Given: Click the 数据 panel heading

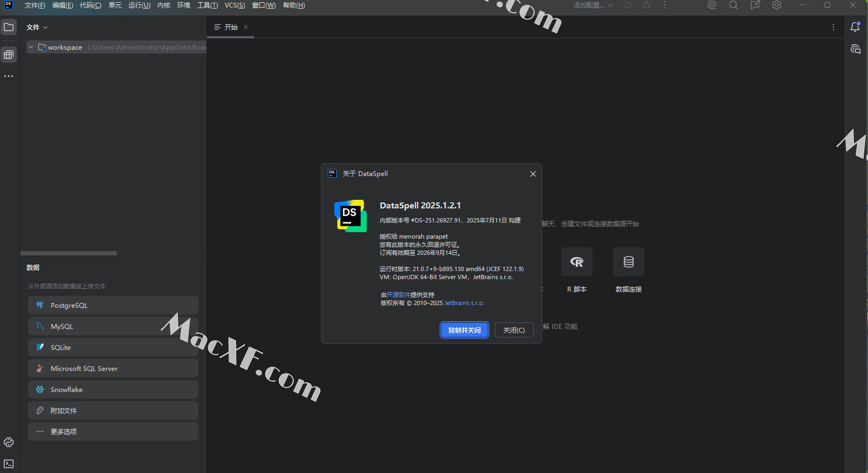Looking at the screenshot, I should [33, 268].
